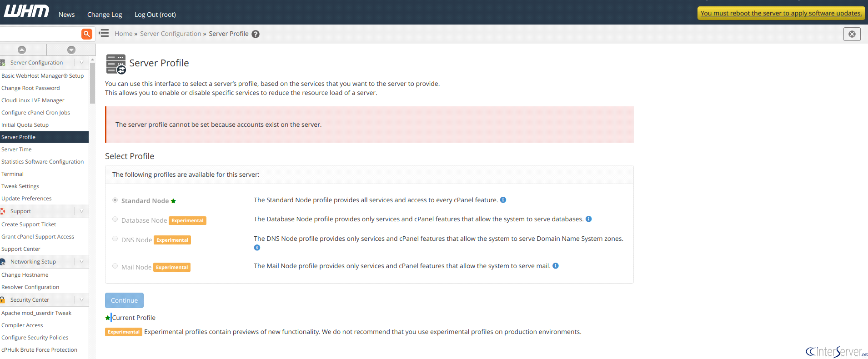Open Terminal in sidebar

[x=12, y=174]
